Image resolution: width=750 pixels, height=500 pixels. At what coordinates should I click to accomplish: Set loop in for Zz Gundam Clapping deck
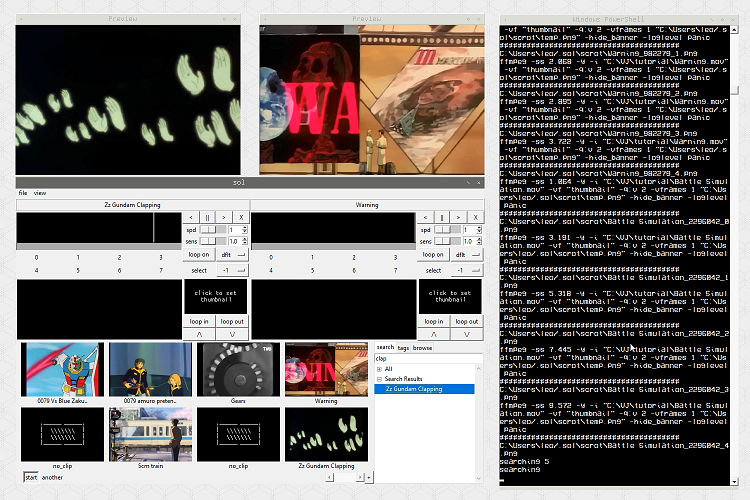click(199, 322)
